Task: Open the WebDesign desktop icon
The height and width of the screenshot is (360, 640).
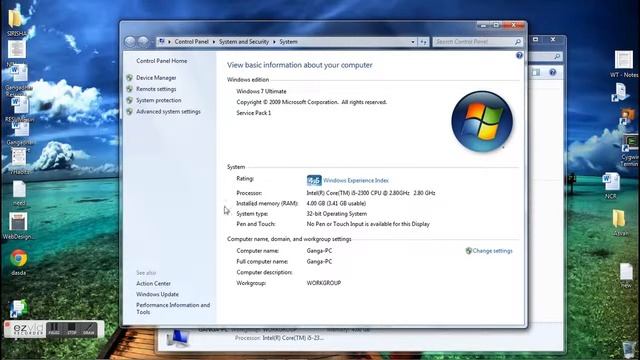Action: [18, 226]
